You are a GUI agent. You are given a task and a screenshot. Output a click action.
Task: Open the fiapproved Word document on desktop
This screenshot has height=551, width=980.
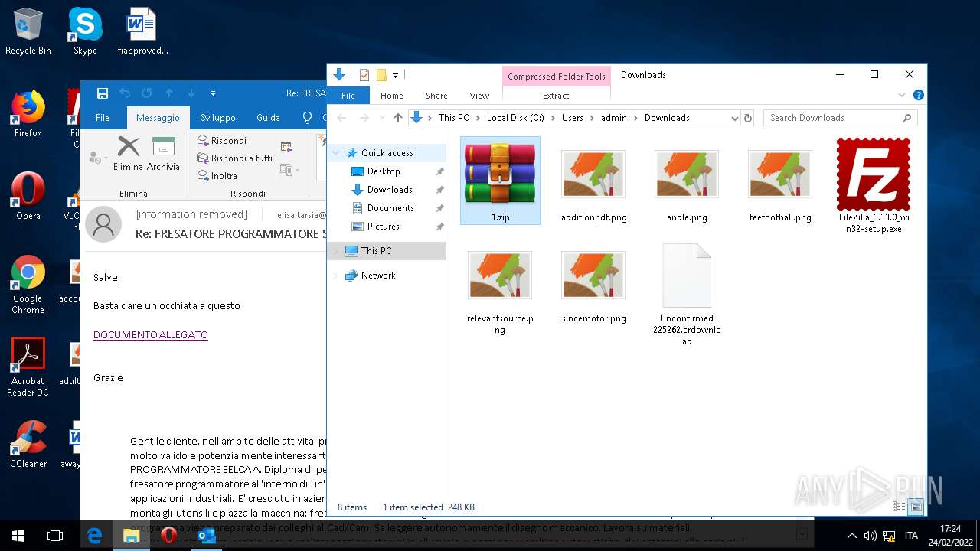coord(142,31)
